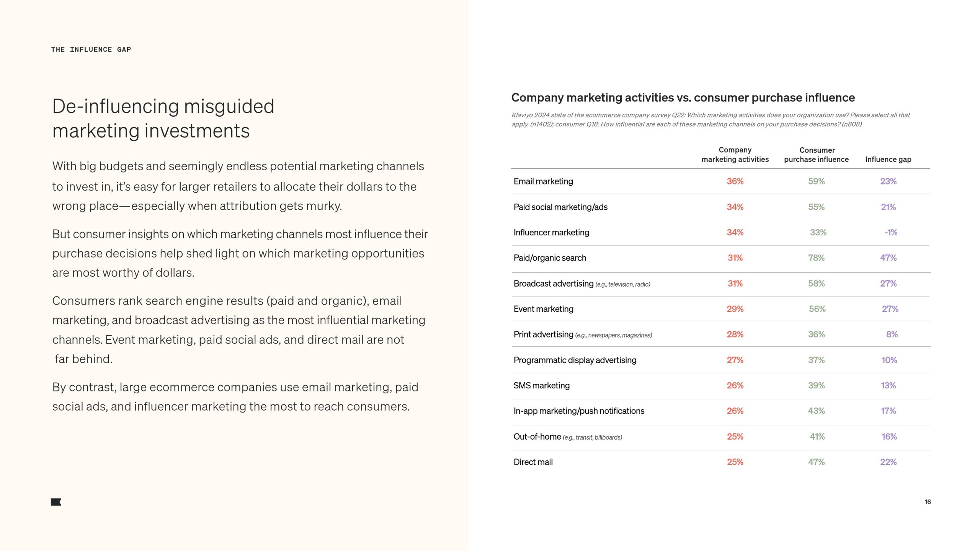The image size is (980, 551).
Task: Click the "Email marketing" row label
Action: point(543,181)
